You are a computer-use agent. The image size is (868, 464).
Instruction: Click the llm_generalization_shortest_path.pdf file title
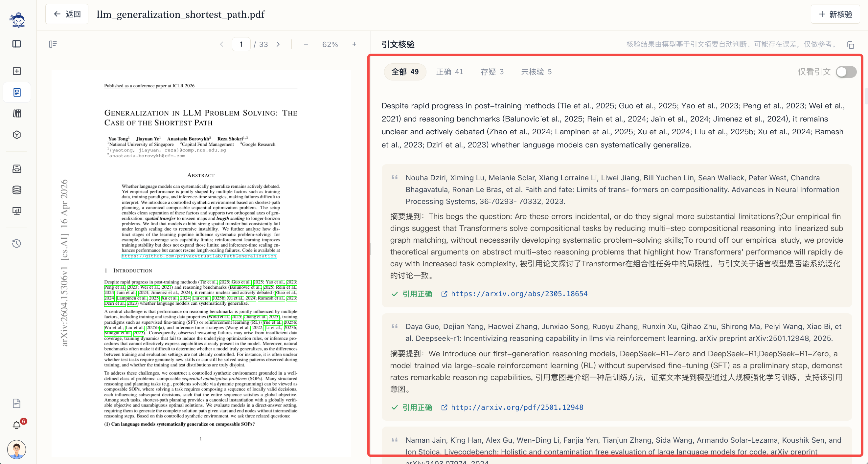(181, 14)
